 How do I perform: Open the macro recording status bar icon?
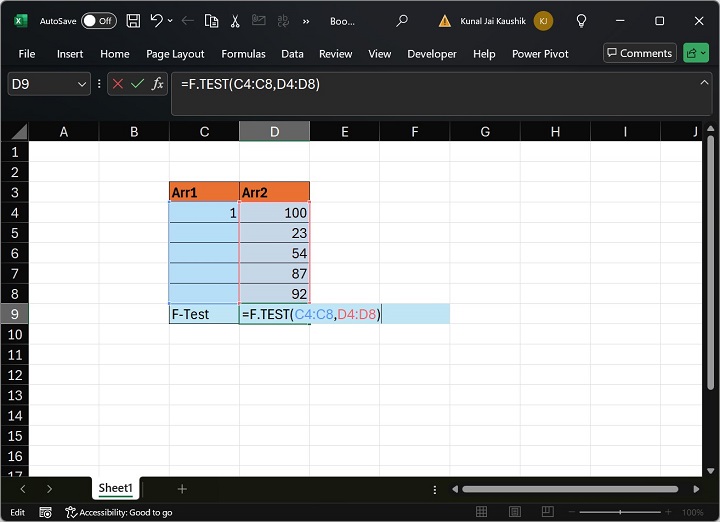pyautogui.click(x=45, y=512)
